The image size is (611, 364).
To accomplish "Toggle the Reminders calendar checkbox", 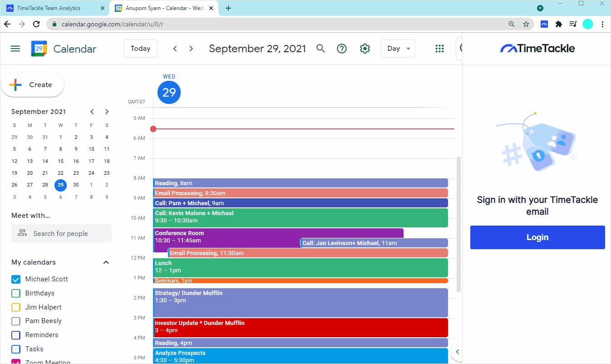I will coord(16,335).
